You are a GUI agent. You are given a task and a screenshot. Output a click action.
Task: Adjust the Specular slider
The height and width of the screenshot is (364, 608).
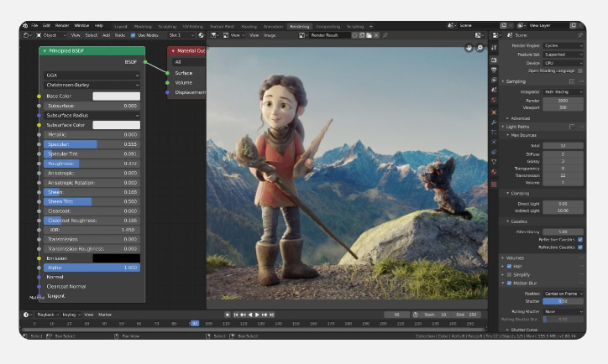coord(92,144)
